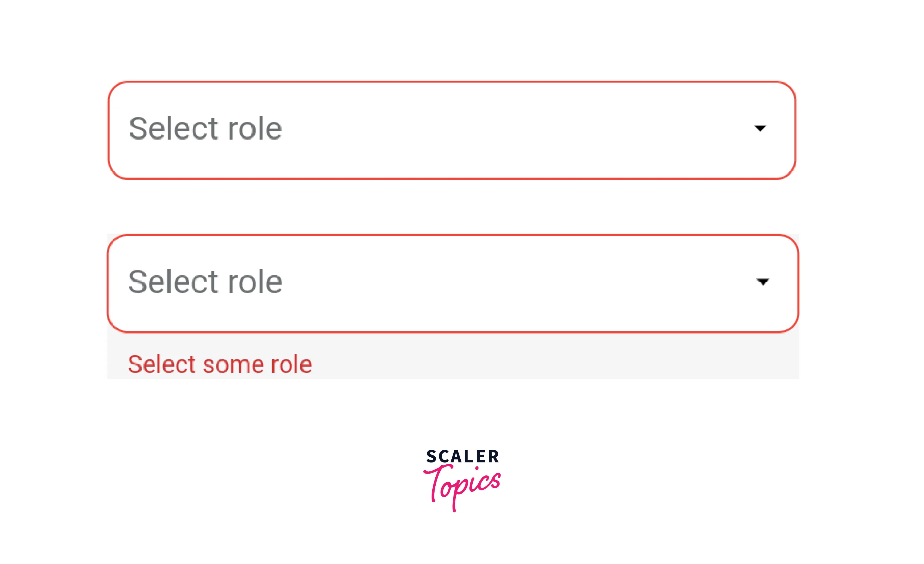Click the top dropdown's caret arrow
Viewport: 924px width, 564px height.
[760, 128]
